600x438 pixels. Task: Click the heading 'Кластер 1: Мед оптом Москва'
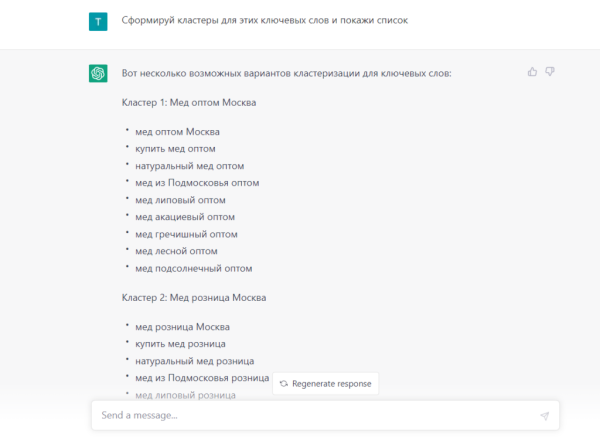[189, 103]
